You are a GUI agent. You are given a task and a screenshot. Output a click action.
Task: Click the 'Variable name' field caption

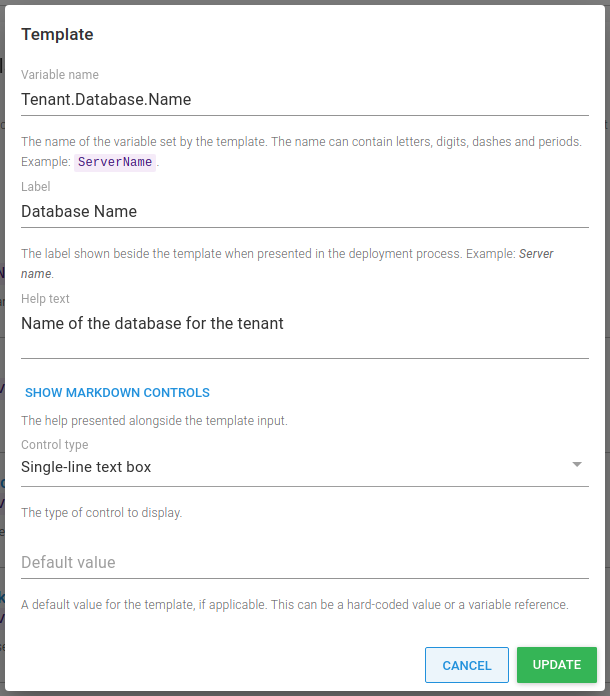pos(60,75)
